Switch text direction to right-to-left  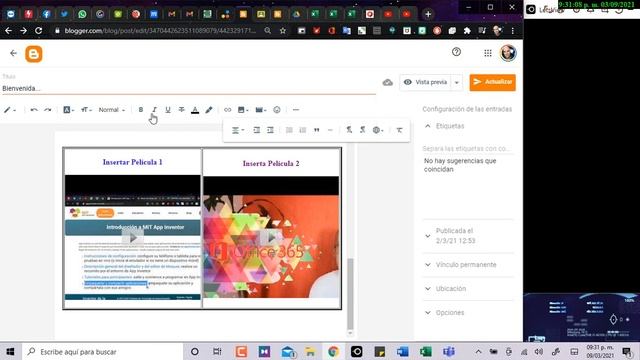[x=362, y=130]
